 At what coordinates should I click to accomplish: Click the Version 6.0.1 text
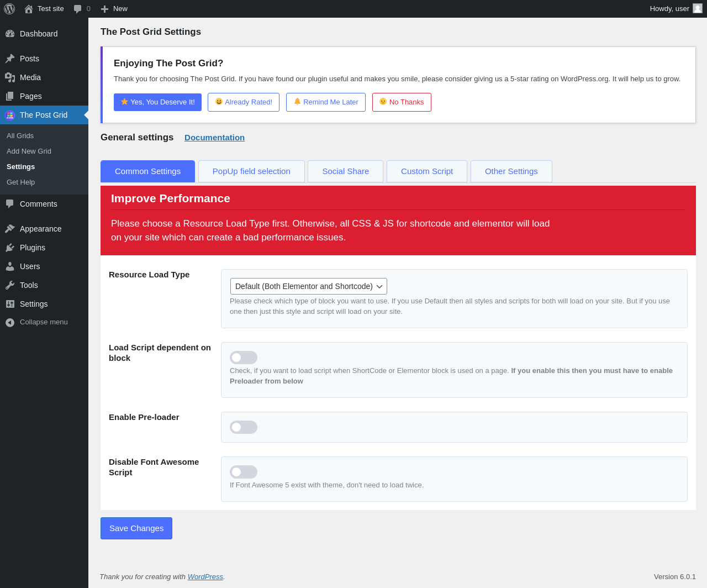(675, 577)
